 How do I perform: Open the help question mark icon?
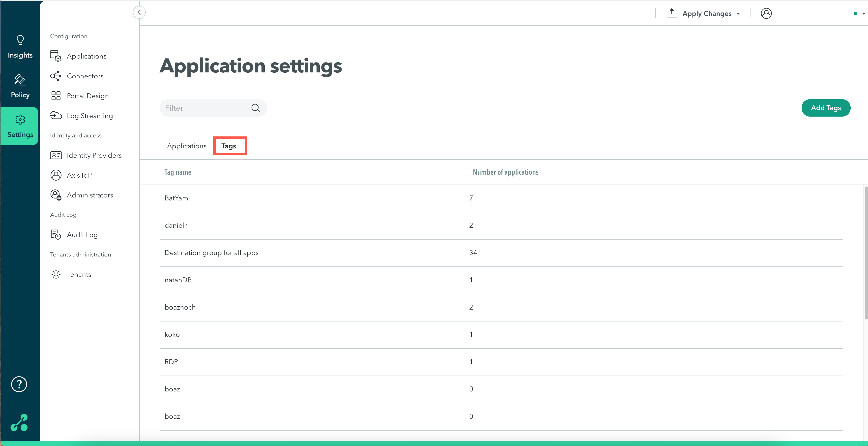click(x=19, y=384)
